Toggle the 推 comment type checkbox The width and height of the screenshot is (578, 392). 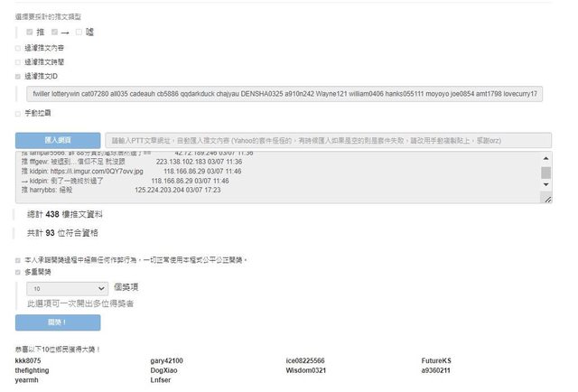point(30,33)
